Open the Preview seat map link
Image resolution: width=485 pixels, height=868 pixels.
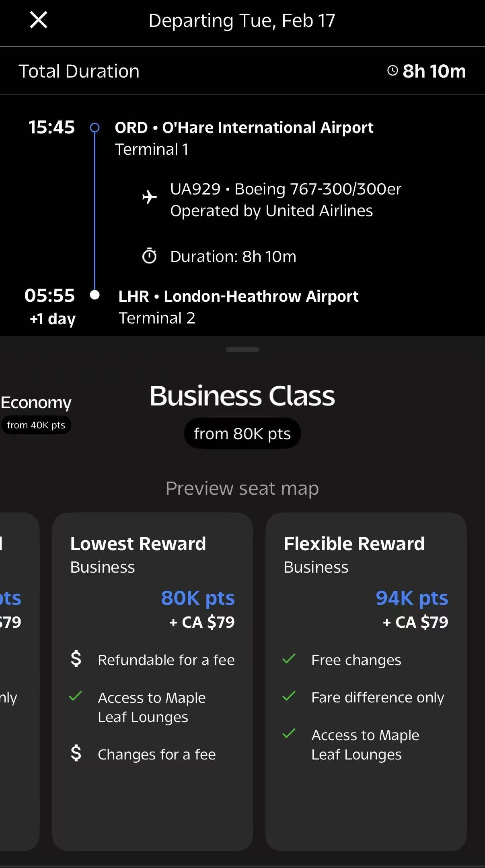(242, 489)
